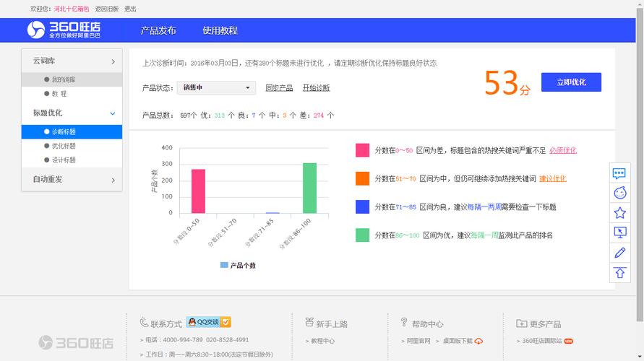Open the 产品状态 dropdown showing 销售中
Screen dimensions: 644x361
pos(216,88)
